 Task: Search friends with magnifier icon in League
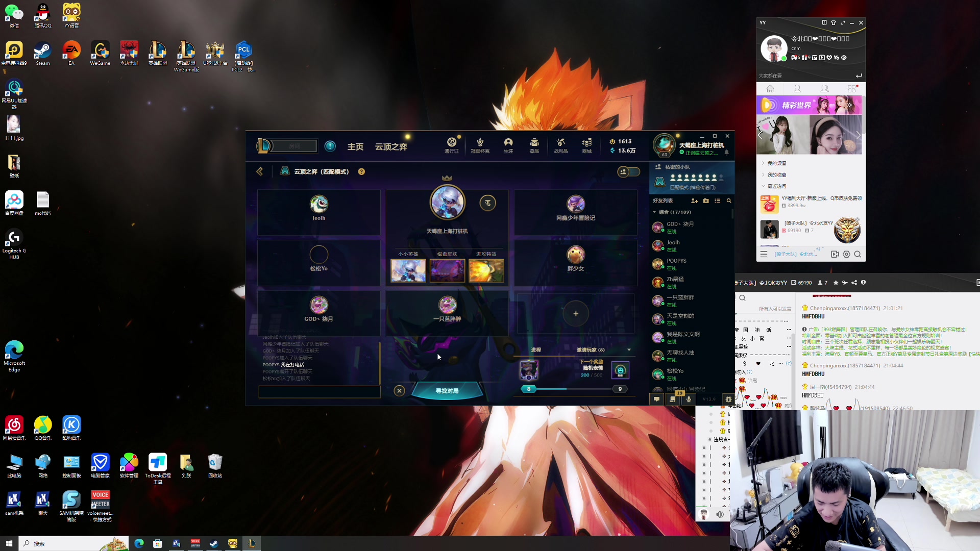729,201
